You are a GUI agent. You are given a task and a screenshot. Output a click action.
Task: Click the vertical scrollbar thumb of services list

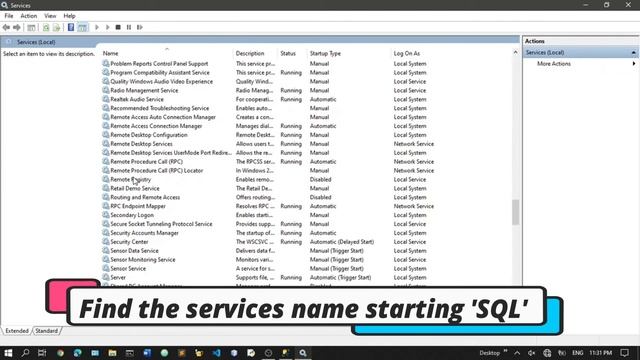point(516,212)
